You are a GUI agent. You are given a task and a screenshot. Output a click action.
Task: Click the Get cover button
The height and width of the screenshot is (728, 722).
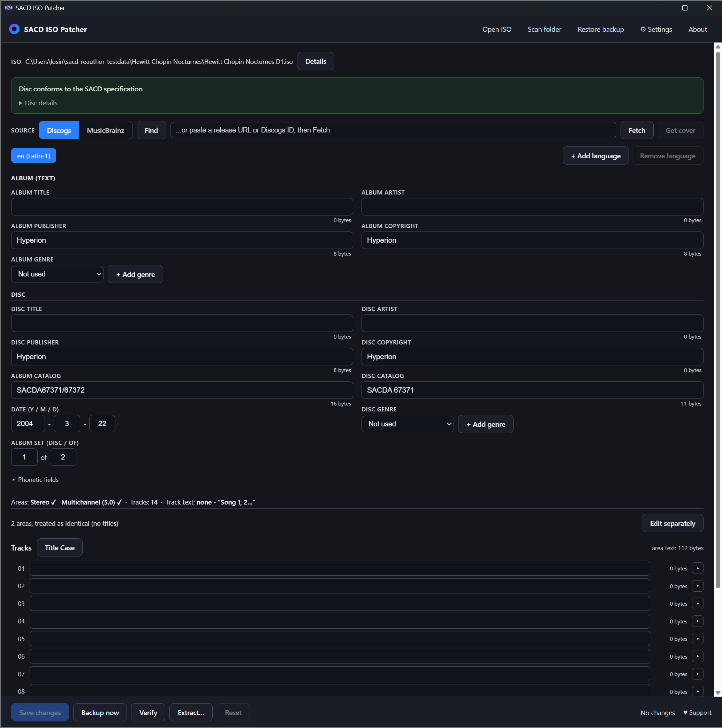tap(680, 130)
